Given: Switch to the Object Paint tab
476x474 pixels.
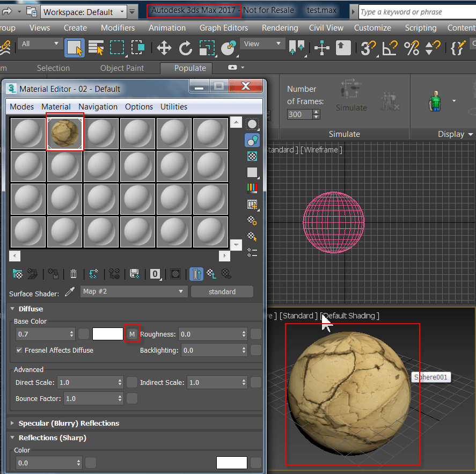Looking at the screenshot, I should 129,68.
